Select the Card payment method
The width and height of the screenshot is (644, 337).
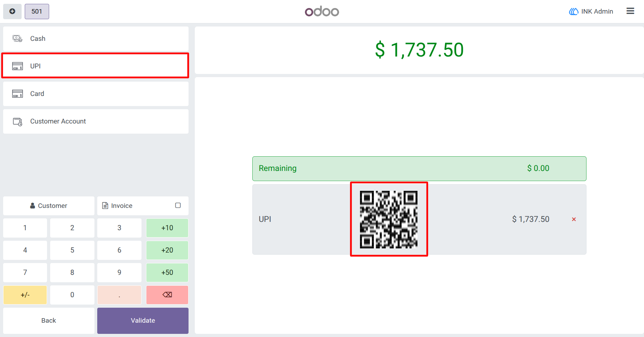96,94
